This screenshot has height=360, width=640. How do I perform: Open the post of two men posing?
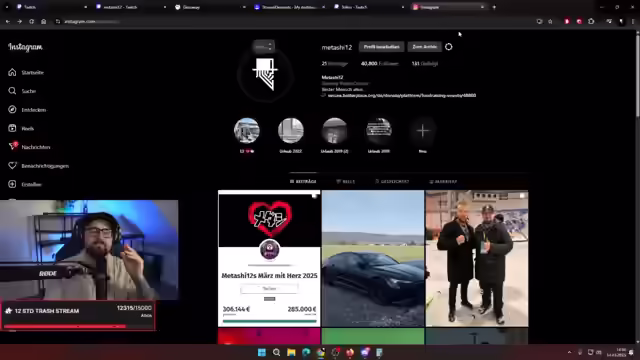477,258
